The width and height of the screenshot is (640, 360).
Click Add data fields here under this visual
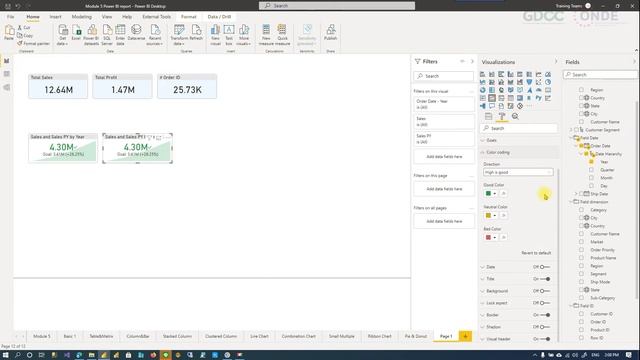(444, 157)
